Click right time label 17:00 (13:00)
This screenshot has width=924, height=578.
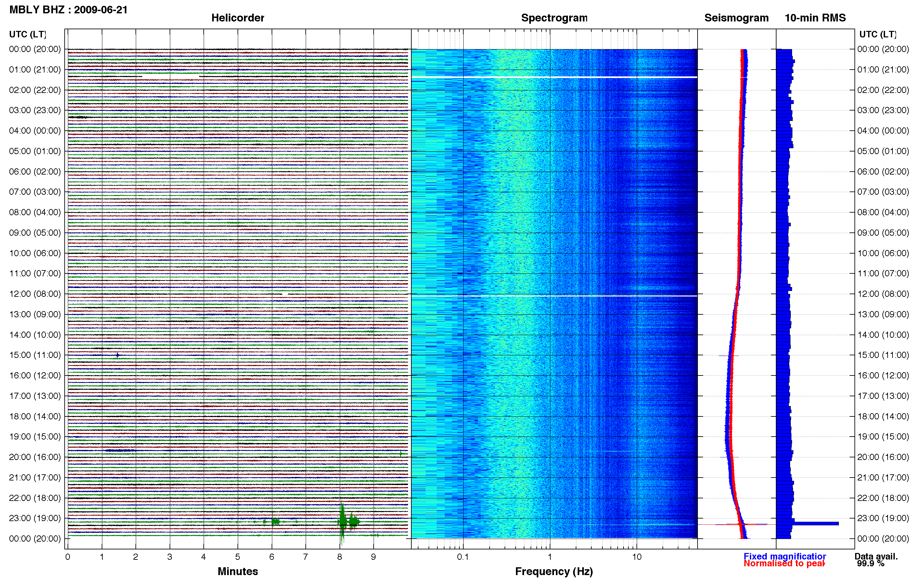pyautogui.click(x=883, y=396)
